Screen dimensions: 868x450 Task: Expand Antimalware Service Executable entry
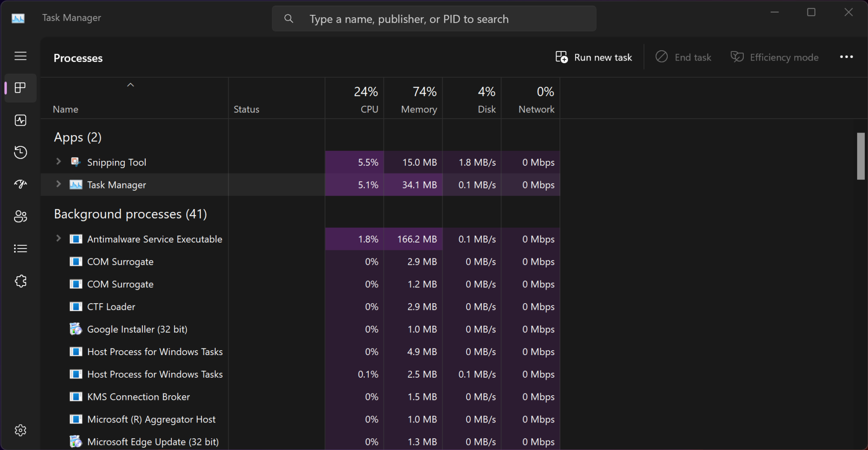(x=58, y=239)
